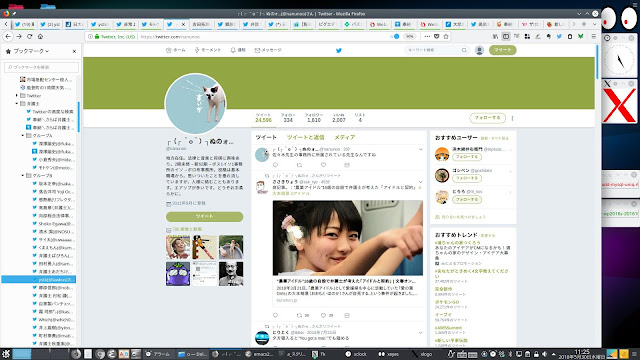Collapse the グループB bookmark folder
The height and width of the screenshot is (360, 640).
[22, 176]
